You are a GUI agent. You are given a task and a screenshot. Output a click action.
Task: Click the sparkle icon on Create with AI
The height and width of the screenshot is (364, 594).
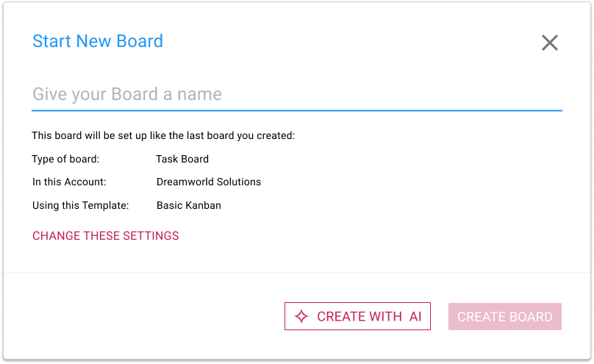301,316
